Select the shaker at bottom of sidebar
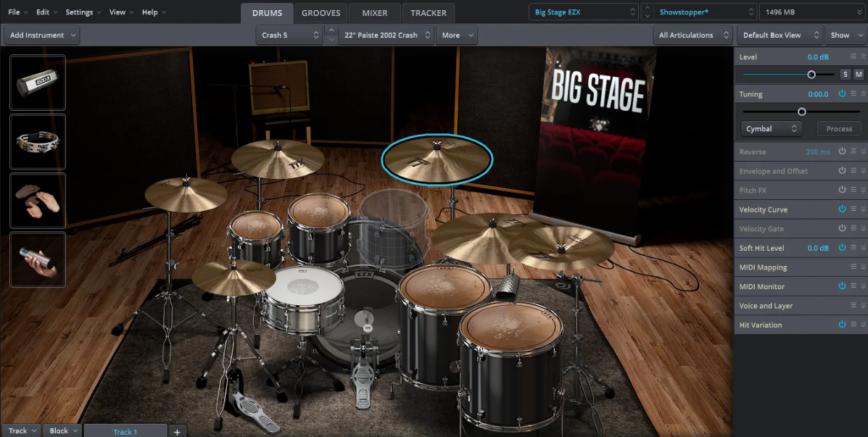 37,259
